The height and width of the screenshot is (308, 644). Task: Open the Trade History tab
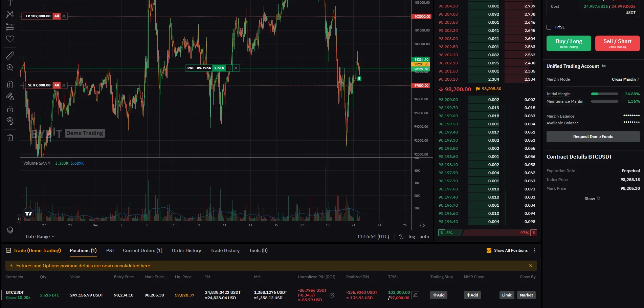(x=225, y=250)
